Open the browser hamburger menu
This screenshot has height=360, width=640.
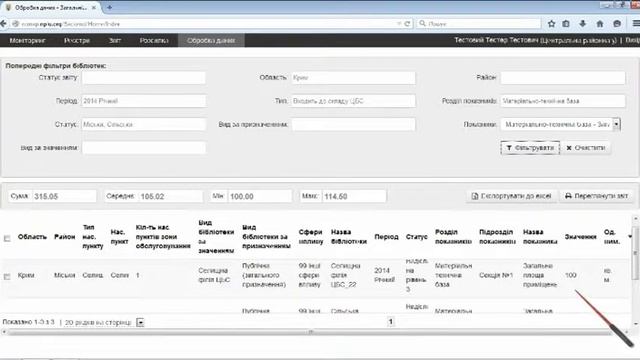coord(636,24)
